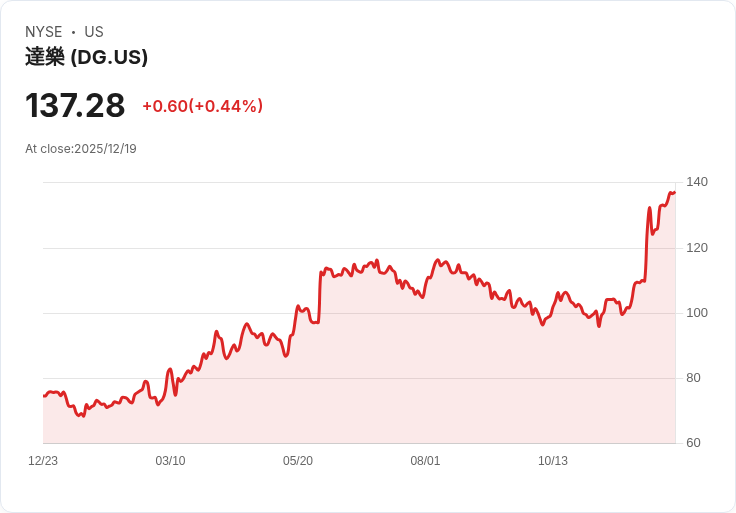The height and width of the screenshot is (513, 736).
Task: Click the rightmost end point of the price line
Action: [x=675, y=192]
